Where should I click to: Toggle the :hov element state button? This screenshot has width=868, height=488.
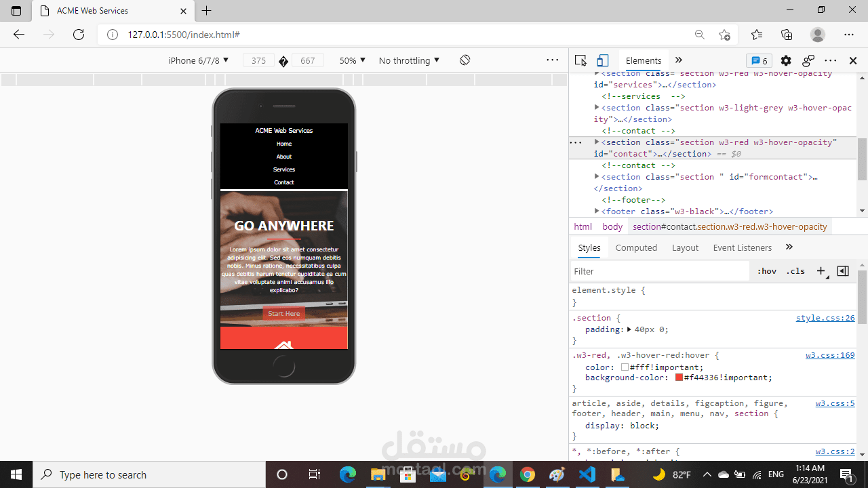pyautogui.click(x=767, y=271)
